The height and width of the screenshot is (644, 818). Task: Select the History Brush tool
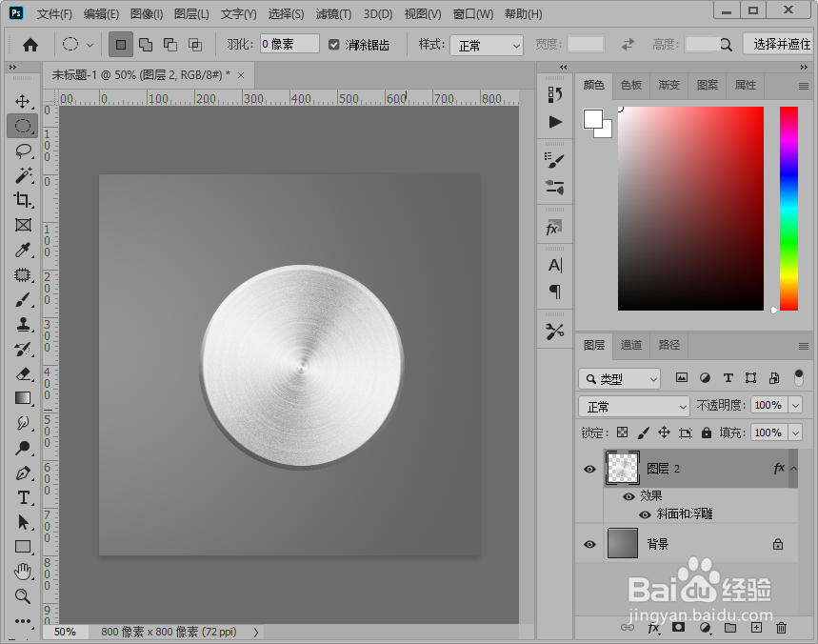23,350
